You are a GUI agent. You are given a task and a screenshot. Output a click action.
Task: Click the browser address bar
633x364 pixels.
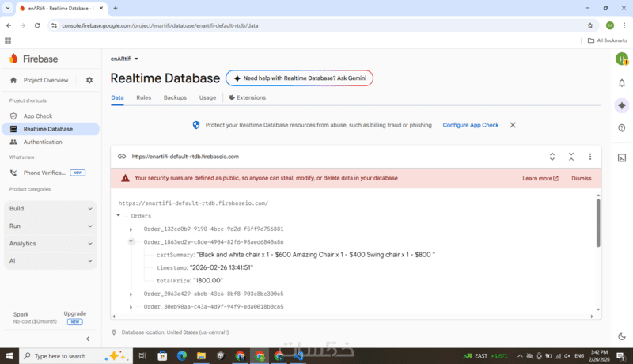tap(321, 25)
